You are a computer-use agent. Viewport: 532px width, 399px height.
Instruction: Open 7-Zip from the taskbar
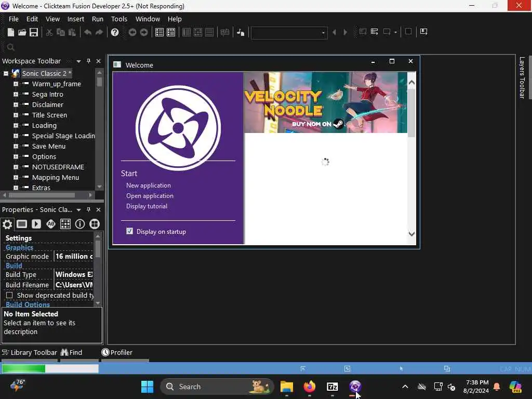click(332, 387)
